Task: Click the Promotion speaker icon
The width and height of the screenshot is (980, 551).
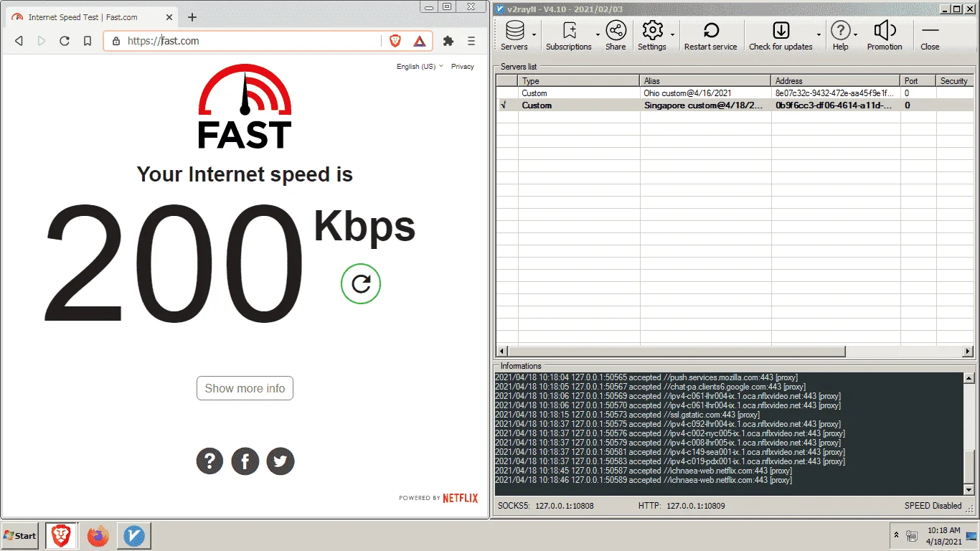Action: click(885, 35)
